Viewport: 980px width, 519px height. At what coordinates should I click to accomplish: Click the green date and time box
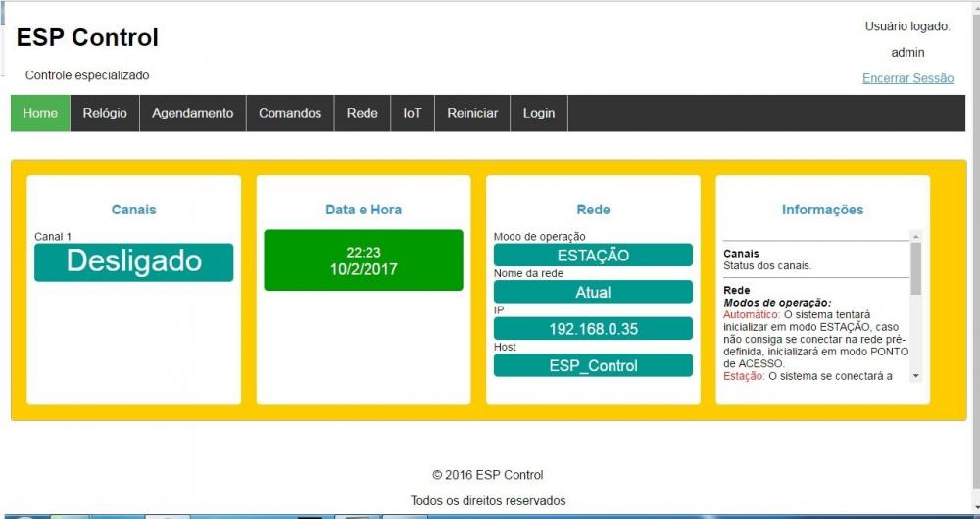tap(364, 260)
